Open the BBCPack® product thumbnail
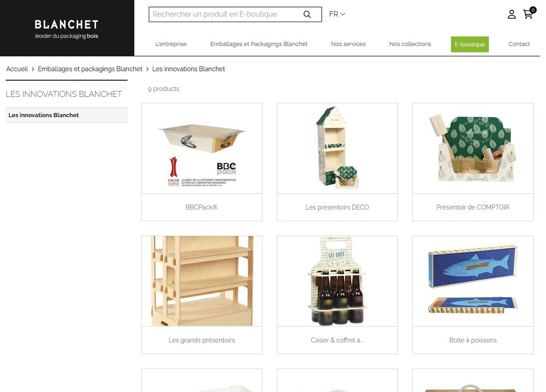 pyautogui.click(x=202, y=148)
